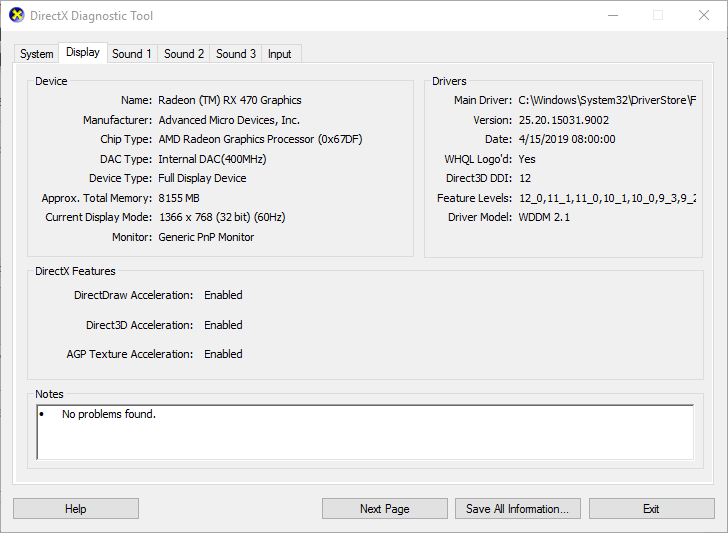This screenshot has width=728, height=533.
Task: Click chip type 'AMD Radeon Graphics Processor (0x67DF)'
Action: (x=260, y=139)
